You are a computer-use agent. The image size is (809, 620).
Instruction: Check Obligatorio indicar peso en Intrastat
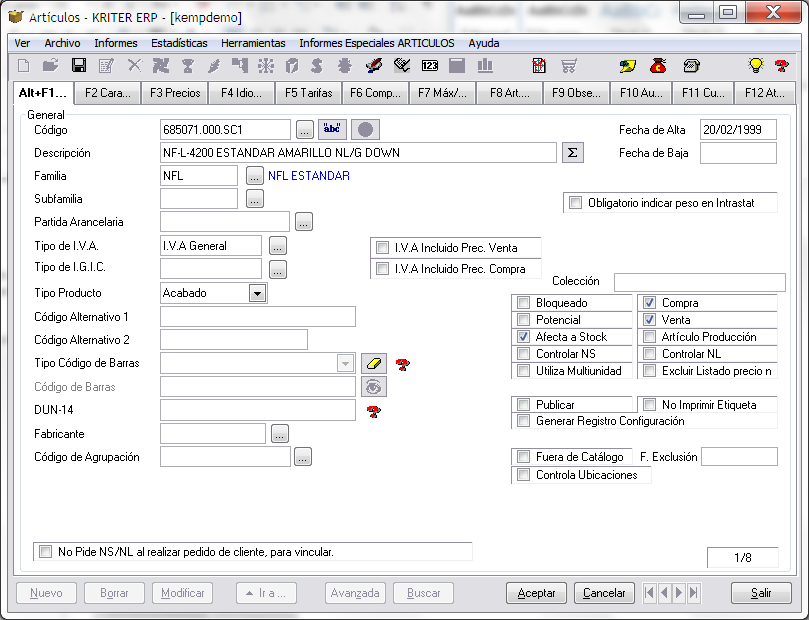pyautogui.click(x=575, y=203)
